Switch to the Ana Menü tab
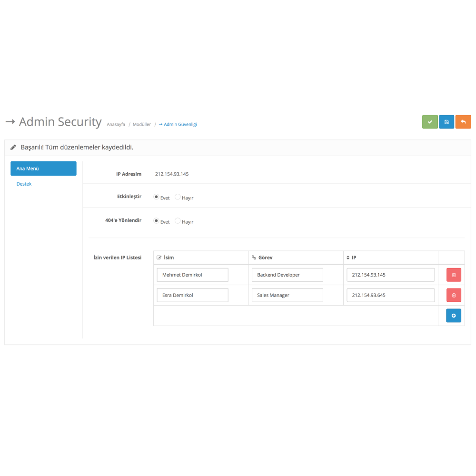The width and height of the screenshot is (476, 476). coord(43,168)
